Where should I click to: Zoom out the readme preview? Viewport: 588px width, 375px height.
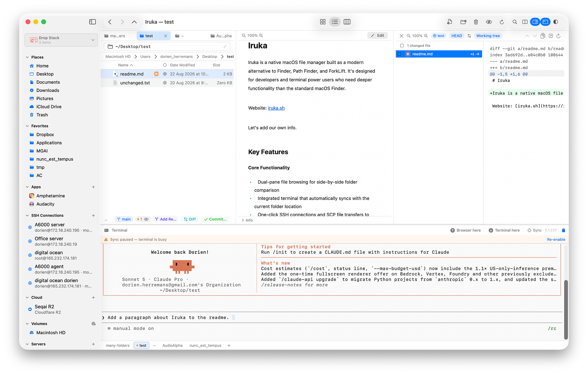click(x=244, y=36)
